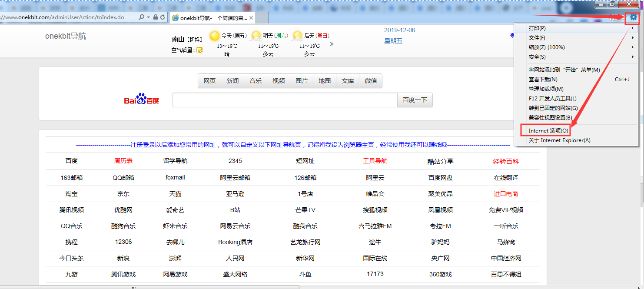Click the Baidu logo
Screen dimensions: 644x289
click(x=142, y=100)
